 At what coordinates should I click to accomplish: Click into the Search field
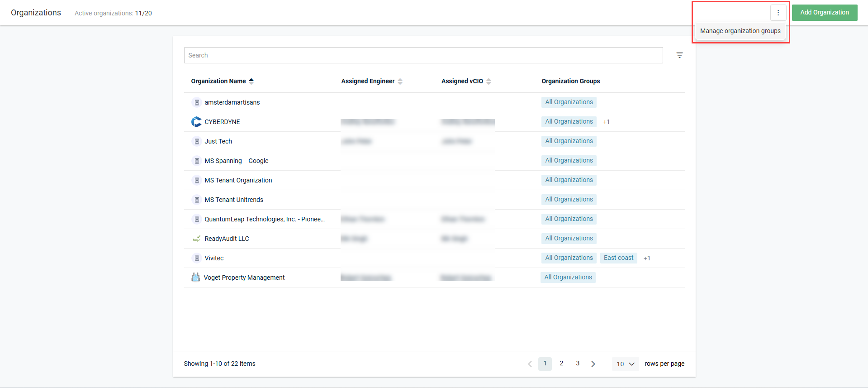(x=423, y=55)
